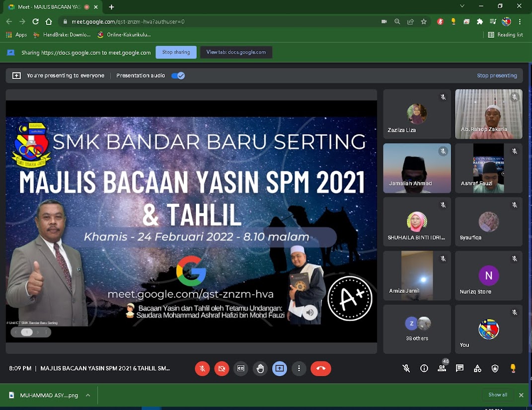This screenshot has width=532, height=410.
Task: Turn on captions with CC button
Action: [x=241, y=369]
